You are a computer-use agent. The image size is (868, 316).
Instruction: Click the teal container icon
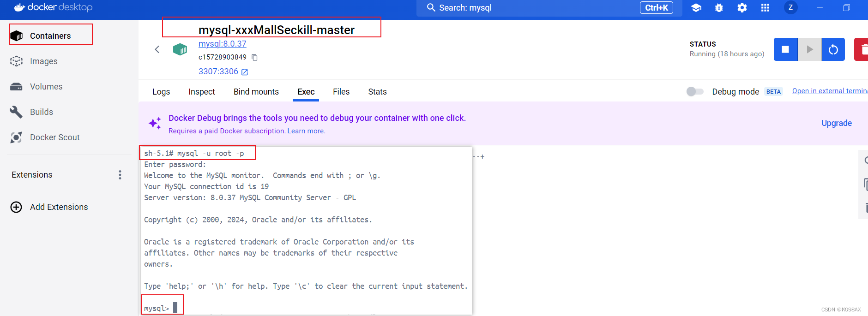pyautogui.click(x=180, y=49)
